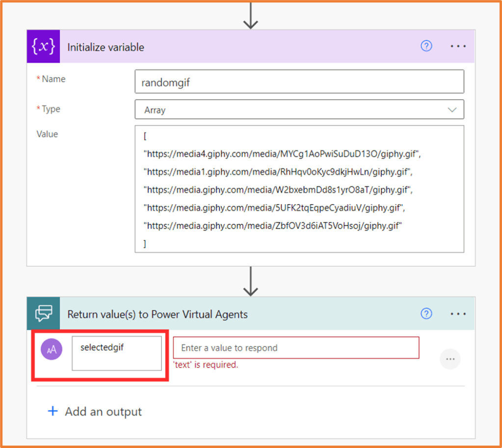
Task: Click the purple text-type icon beside selectedgif
Action: tap(52, 349)
